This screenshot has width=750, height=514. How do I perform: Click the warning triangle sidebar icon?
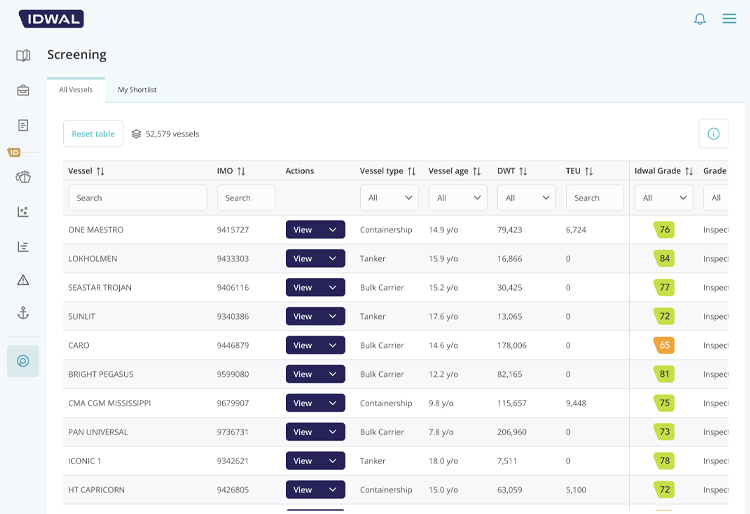(x=23, y=280)
